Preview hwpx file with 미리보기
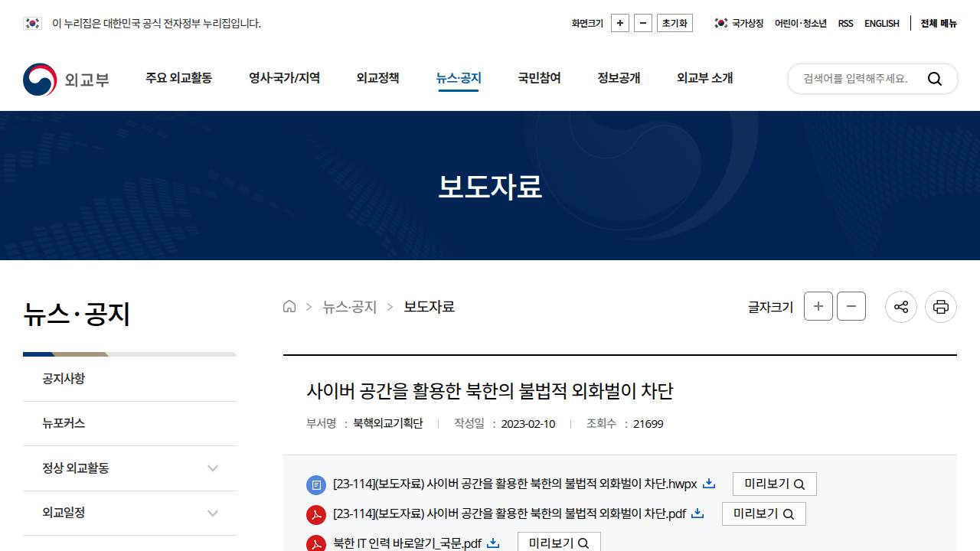The width and height of the screenshot is (980, 551). click(775, 484)
